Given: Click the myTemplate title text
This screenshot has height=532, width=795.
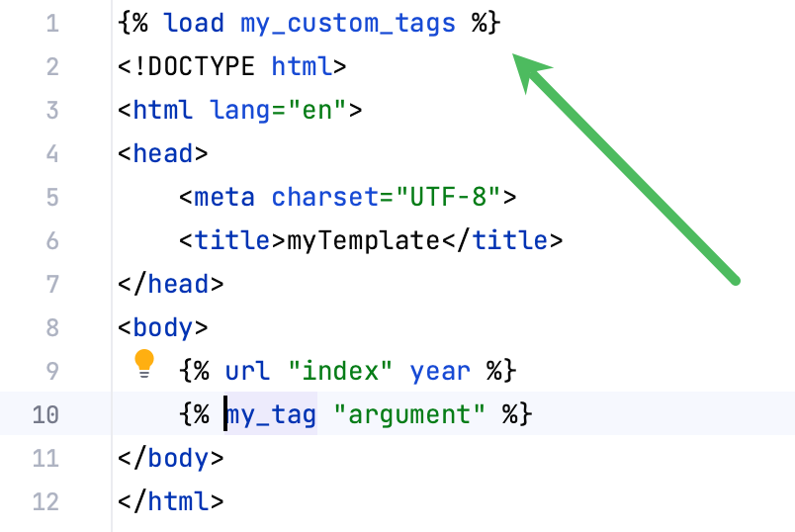Looking at the screenshot, I should click(362, 240).
